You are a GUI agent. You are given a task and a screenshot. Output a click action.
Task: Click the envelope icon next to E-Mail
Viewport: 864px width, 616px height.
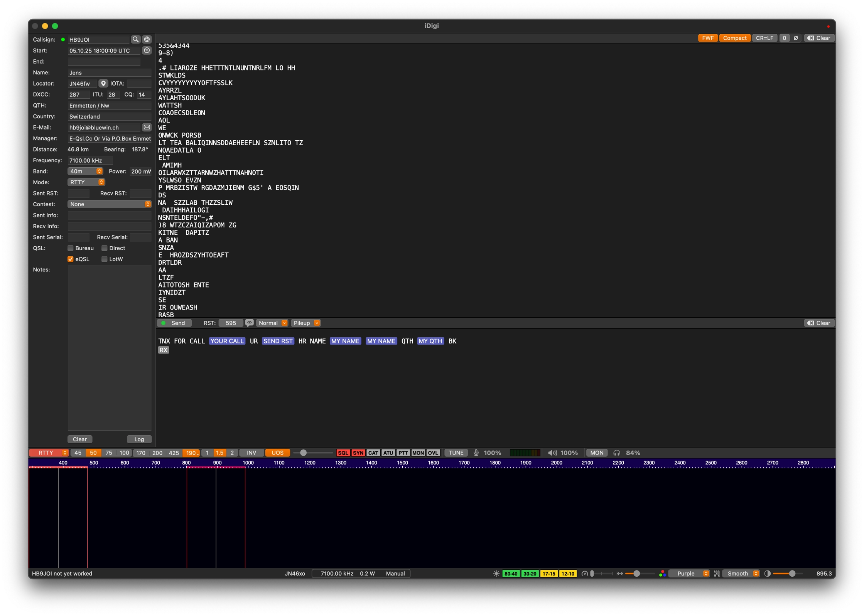[147, 127]
